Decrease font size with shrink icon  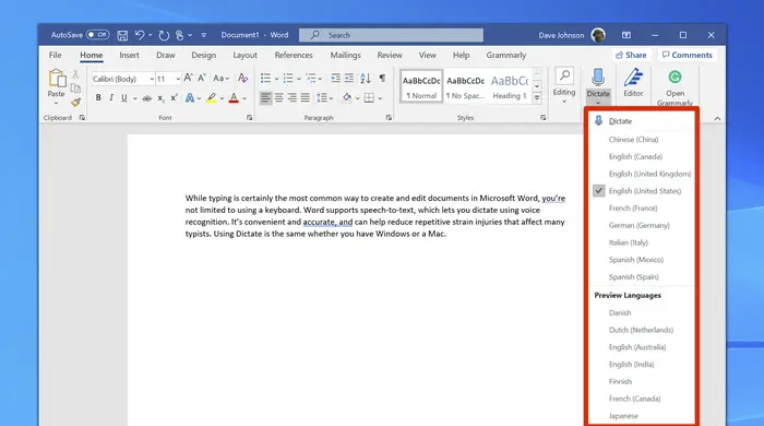(201, 78)
